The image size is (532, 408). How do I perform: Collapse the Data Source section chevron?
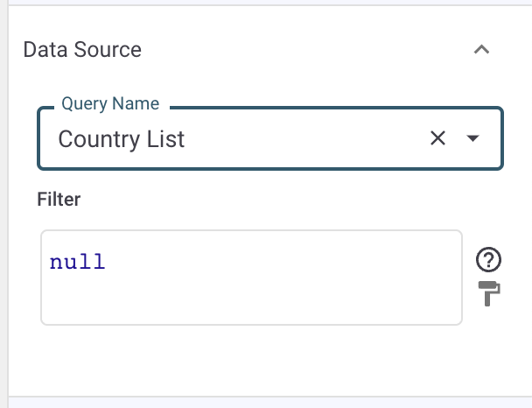[480, 50]
